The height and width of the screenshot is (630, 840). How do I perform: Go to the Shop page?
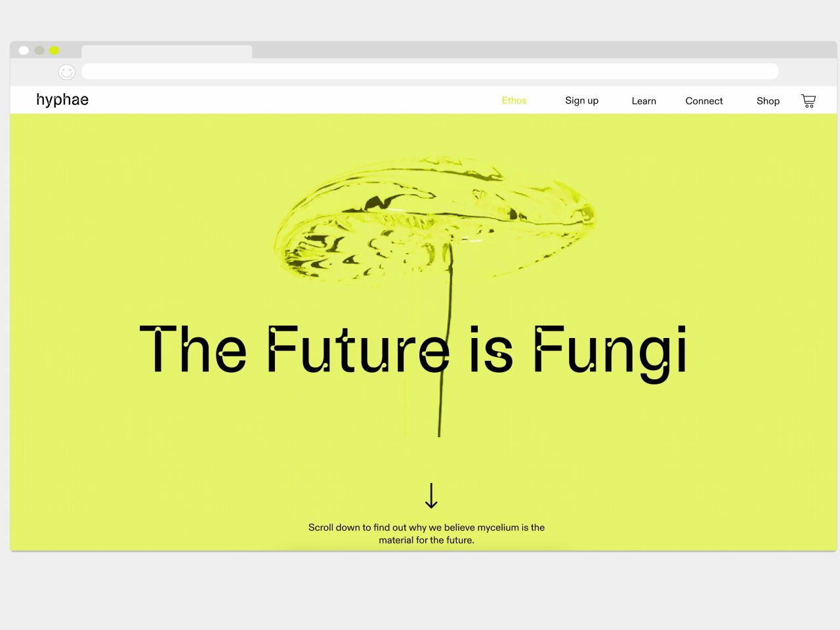[768, 101]
